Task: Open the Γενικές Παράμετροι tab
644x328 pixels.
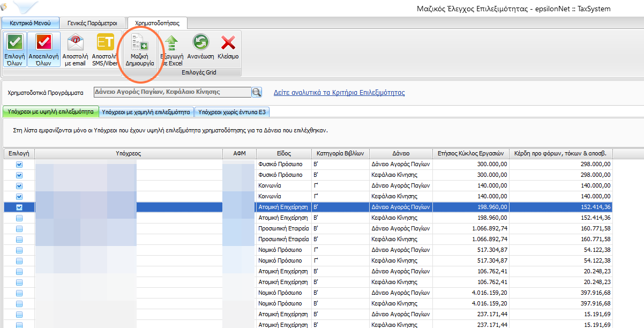Action: (x=93, y=23)
